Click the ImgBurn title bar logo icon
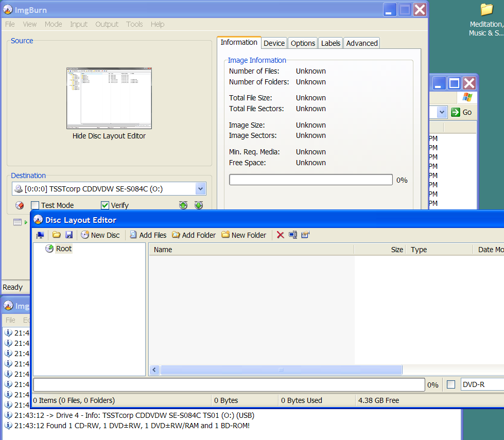Image resolution: width=504 pixels, height=440 pixels. pyautogui.click(x=8, y=10)
